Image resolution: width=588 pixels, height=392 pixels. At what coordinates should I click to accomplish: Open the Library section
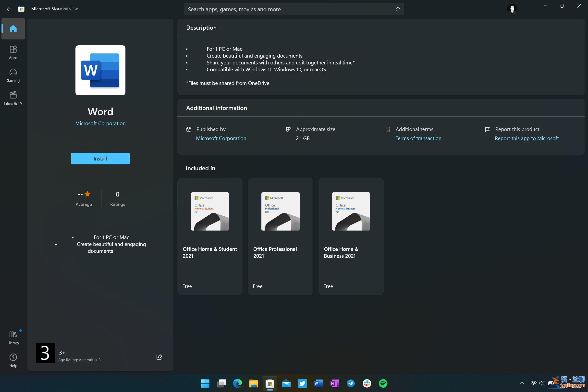tap(13, 338)
